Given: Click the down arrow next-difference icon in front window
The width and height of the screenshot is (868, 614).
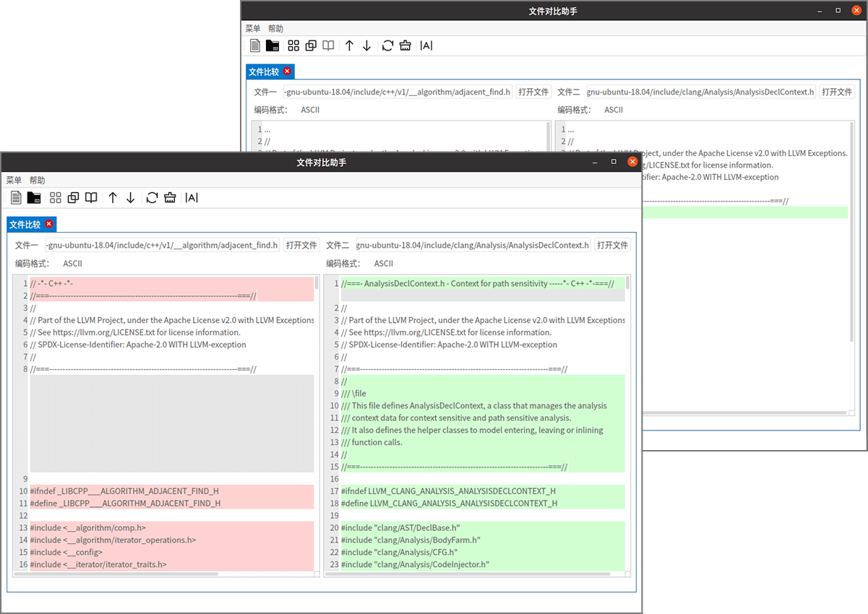Looking at the screenshot, I should point(130,198).
